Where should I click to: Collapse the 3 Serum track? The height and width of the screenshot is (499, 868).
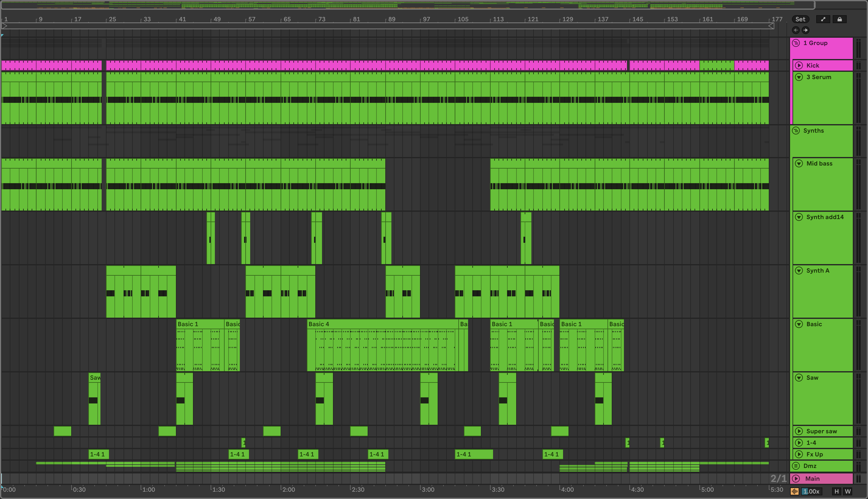click(x=799, y=77)
